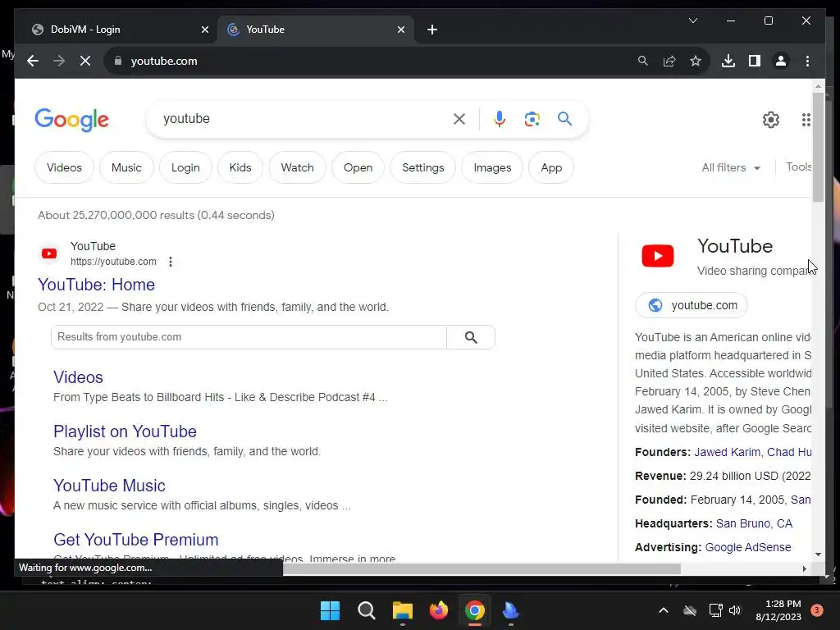The image size is (840, 630).
Task: Filter results by Images chip
Action: pyautogui.click(x=492, y=167)
